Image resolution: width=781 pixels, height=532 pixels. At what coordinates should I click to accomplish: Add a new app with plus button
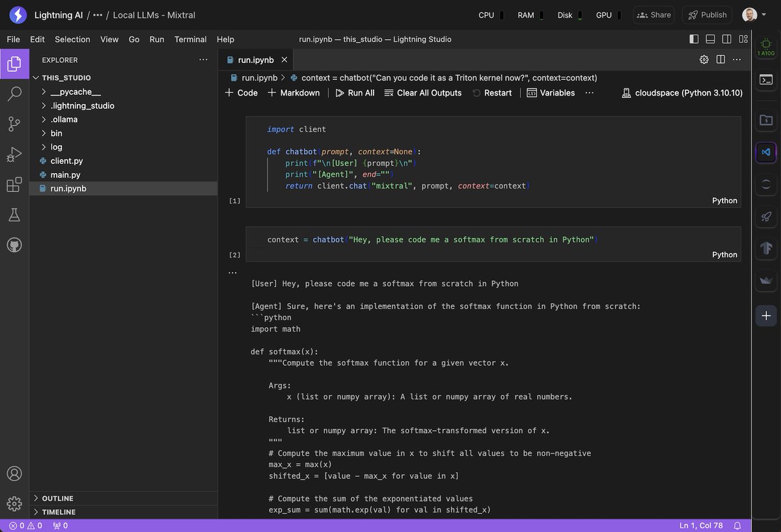click(x=766, y=315)
